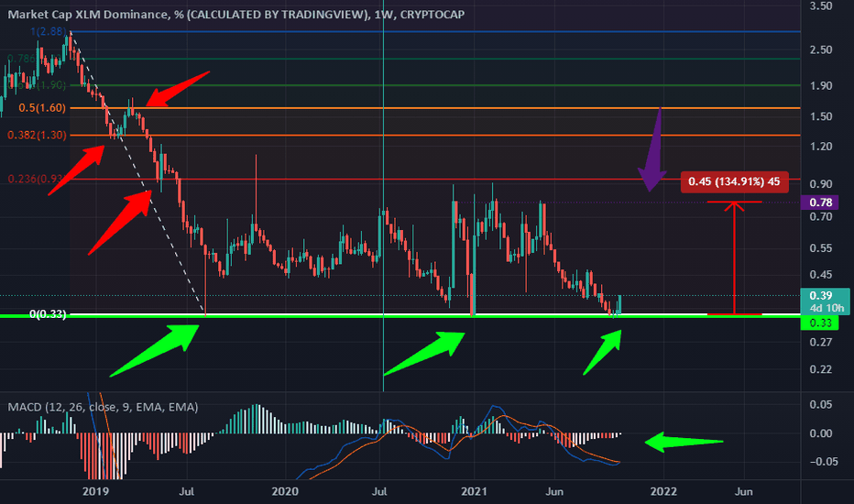This screenshot has height=504, width=854.
Task: Click the 0.00 value on MACD axis
Action: (821, 433)
